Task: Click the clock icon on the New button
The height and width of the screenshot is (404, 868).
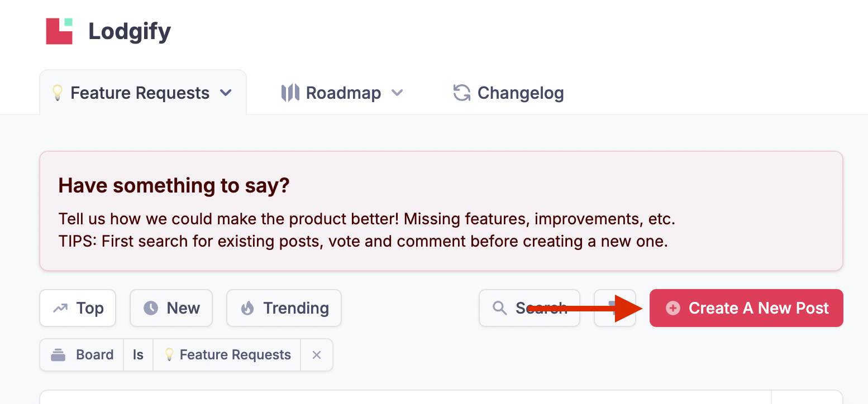Action: coord(151,308)
